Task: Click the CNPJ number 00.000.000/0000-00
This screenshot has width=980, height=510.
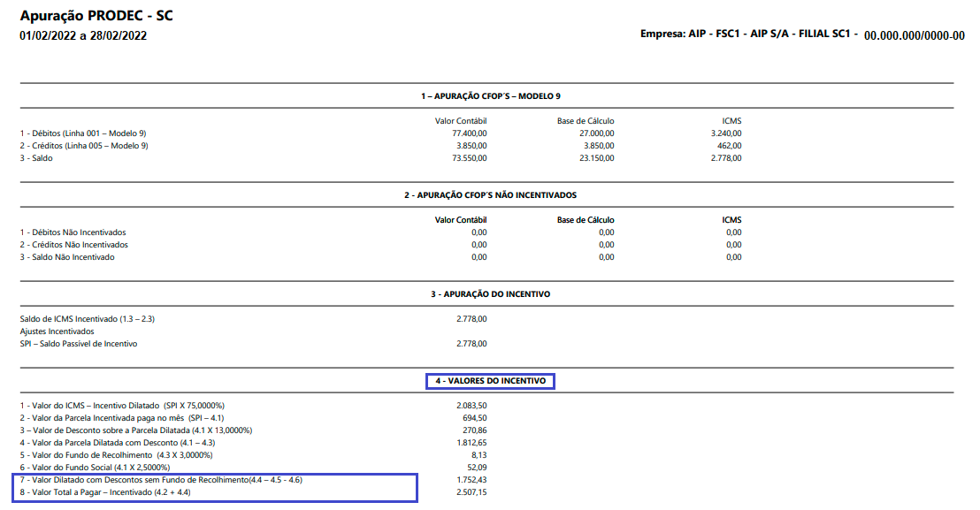Action: 915,35
